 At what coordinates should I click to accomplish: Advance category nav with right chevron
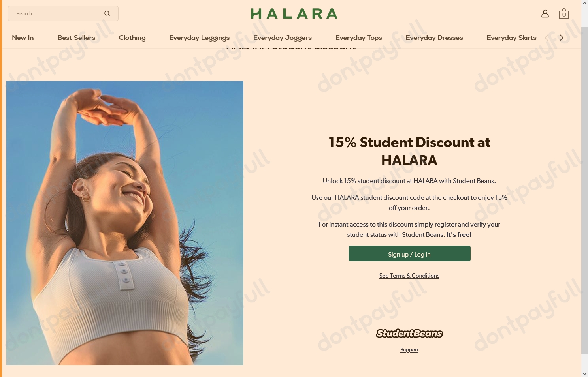coord(562,38)
